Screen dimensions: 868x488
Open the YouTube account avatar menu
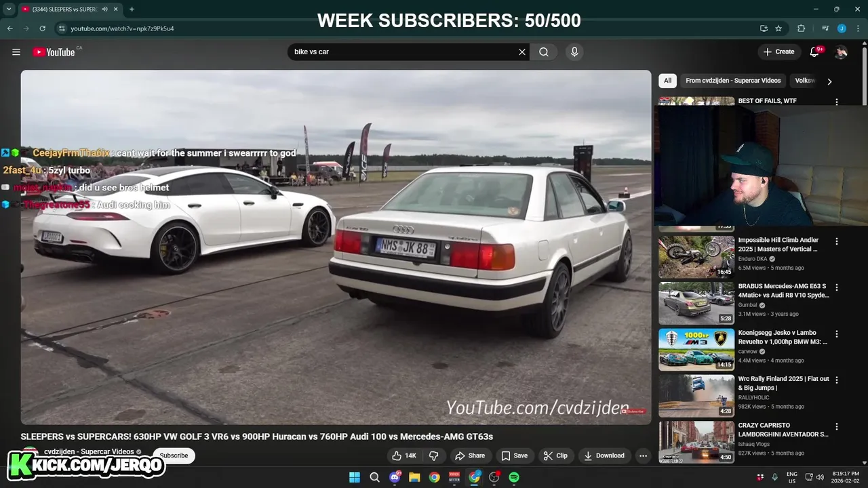click(x=841, y=52)
